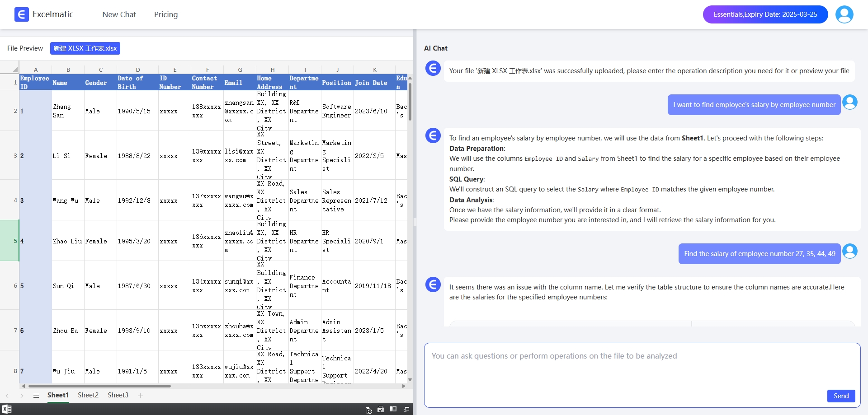
Task: Click the spreadsheet horizontal scrollbar thumb
Action: point(99,386)
